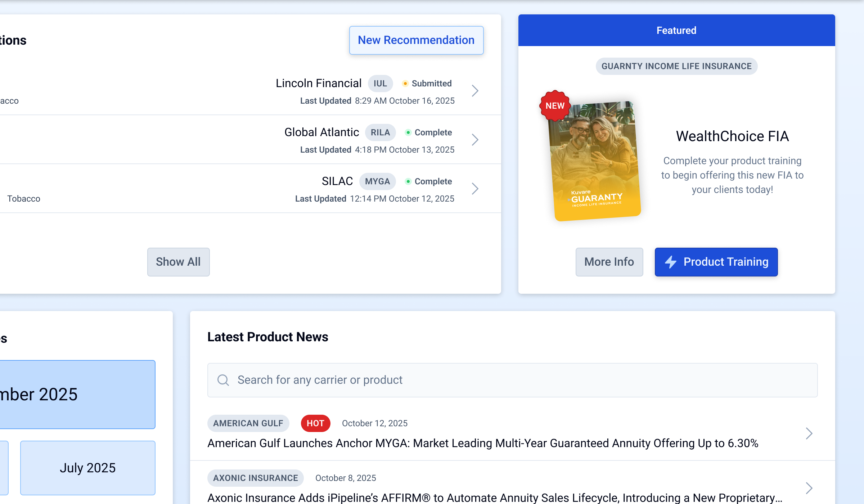Click the product training description text
The width and height of the screenshot is (864, 504).
pos(732,175)
